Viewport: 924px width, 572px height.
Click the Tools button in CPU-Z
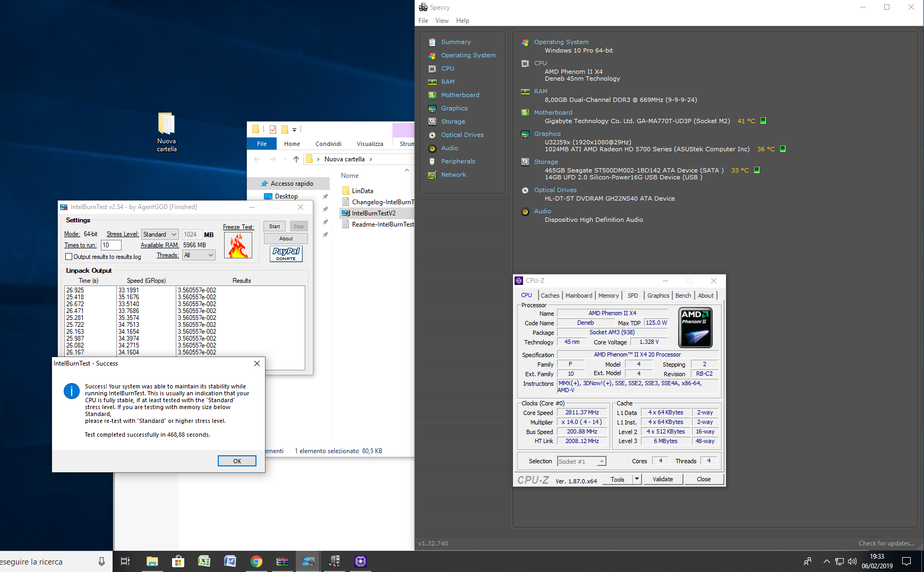coord(618,479)
